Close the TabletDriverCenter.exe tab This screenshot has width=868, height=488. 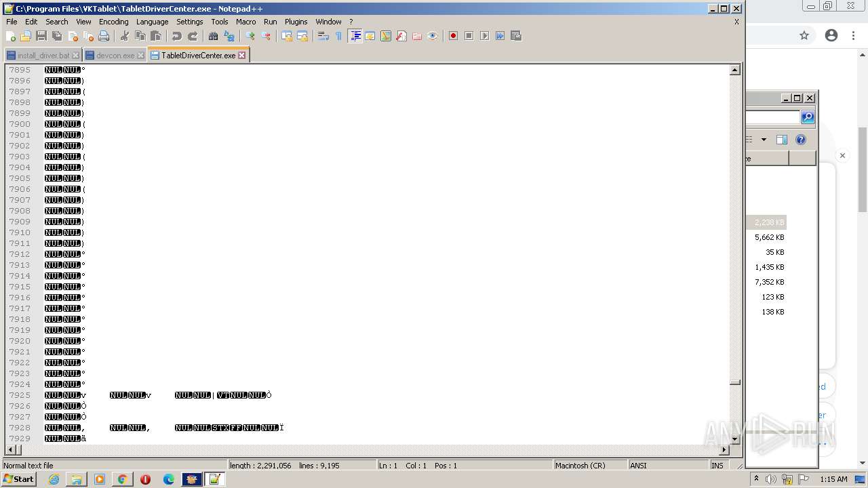coord(242,56)
